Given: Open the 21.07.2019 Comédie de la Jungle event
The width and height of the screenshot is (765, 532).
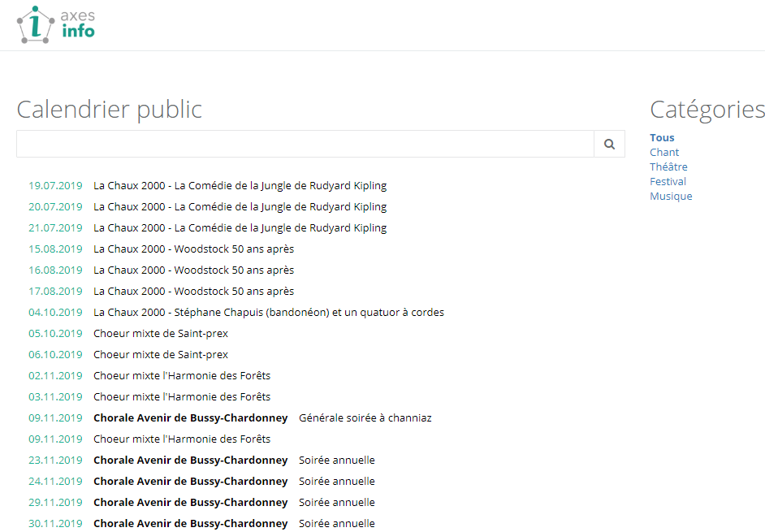Looking at the screenshot, I should pos(240,228).
